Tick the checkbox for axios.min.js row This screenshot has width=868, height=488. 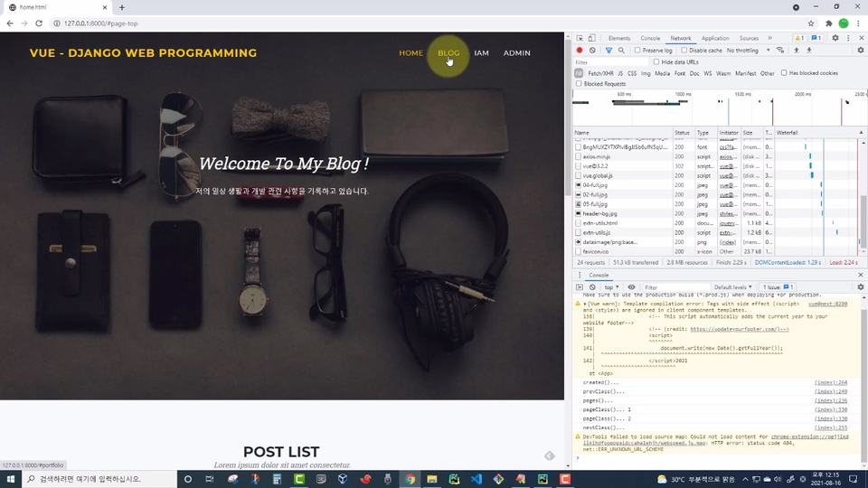pos(579,156)
